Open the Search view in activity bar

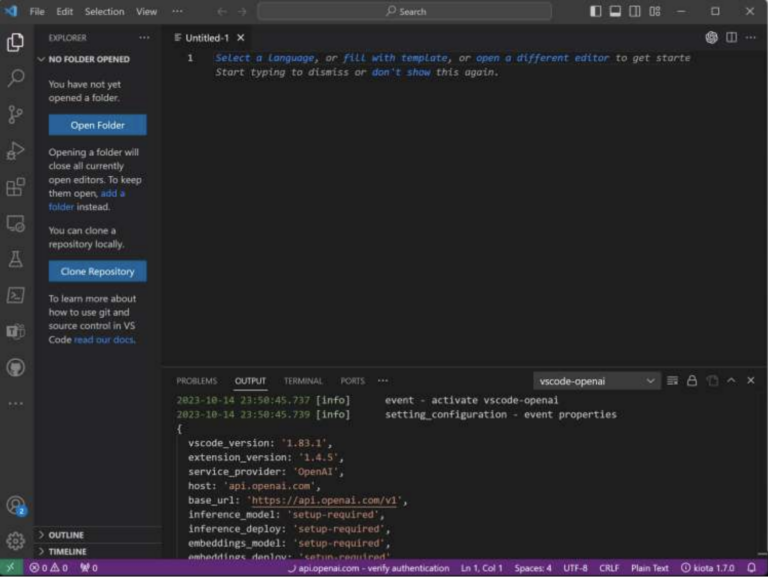click(16, 78)
